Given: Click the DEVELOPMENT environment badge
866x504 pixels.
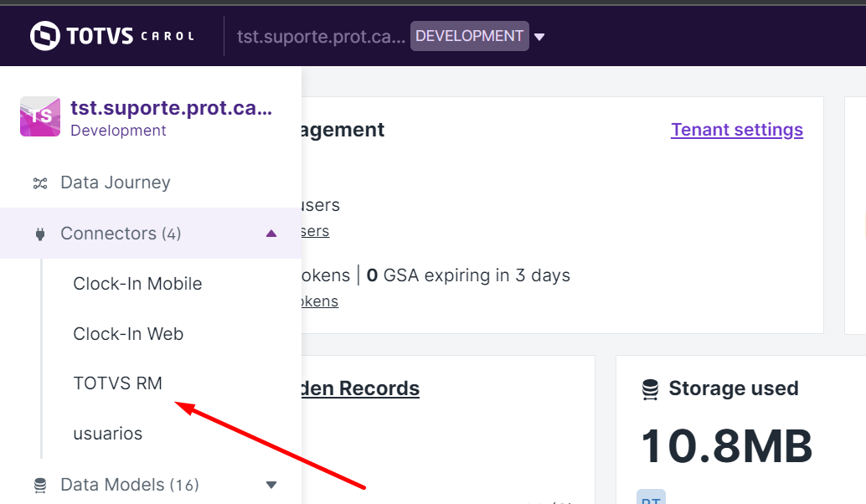Looking at the screenshot, I should [469, 36].
